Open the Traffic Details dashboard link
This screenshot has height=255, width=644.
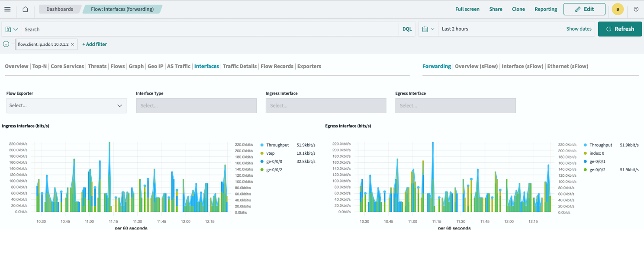pos(240,66)
